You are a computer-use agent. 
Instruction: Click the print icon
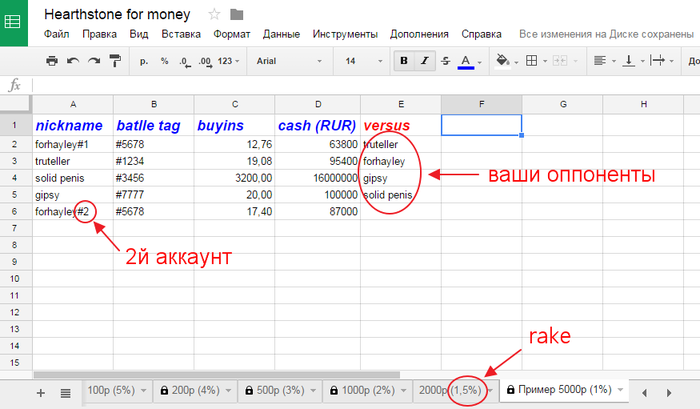52,61
